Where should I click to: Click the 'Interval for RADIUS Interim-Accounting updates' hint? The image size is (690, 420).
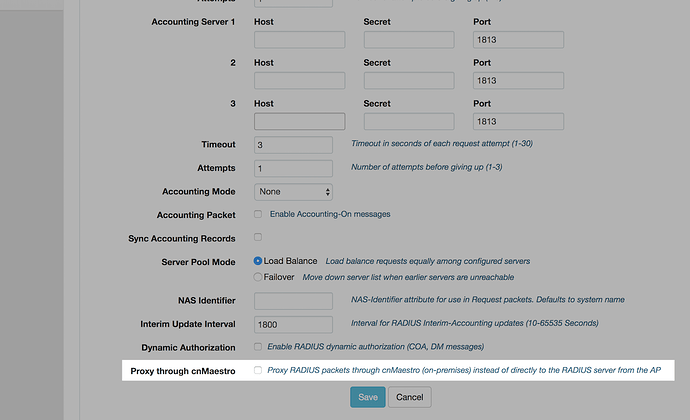[x=474, y=323]
